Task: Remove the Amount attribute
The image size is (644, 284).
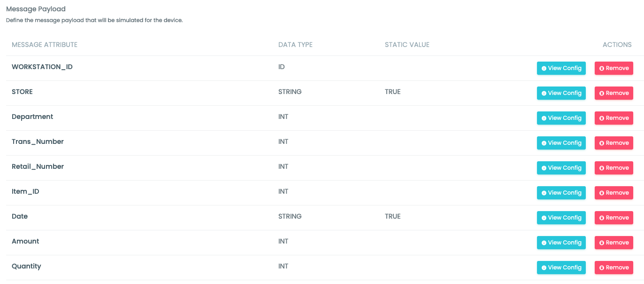Action: pyautogui.click(x=614, y=243)
